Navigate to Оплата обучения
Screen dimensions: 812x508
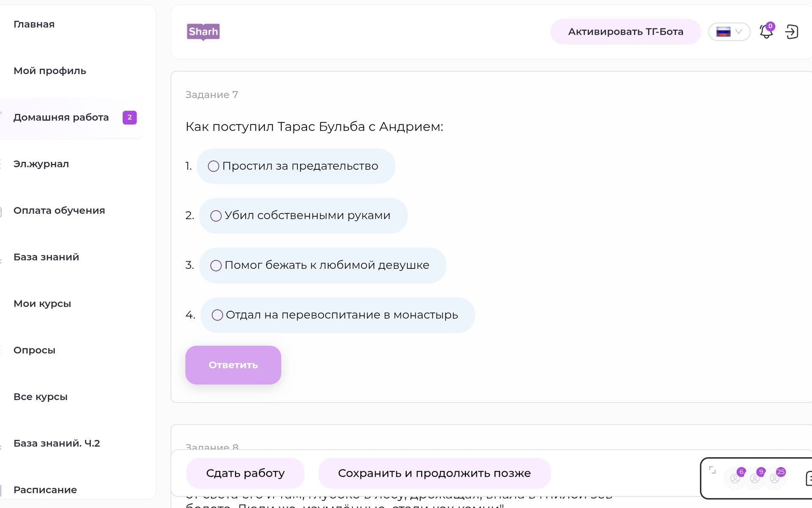click(x=59, y=210)
